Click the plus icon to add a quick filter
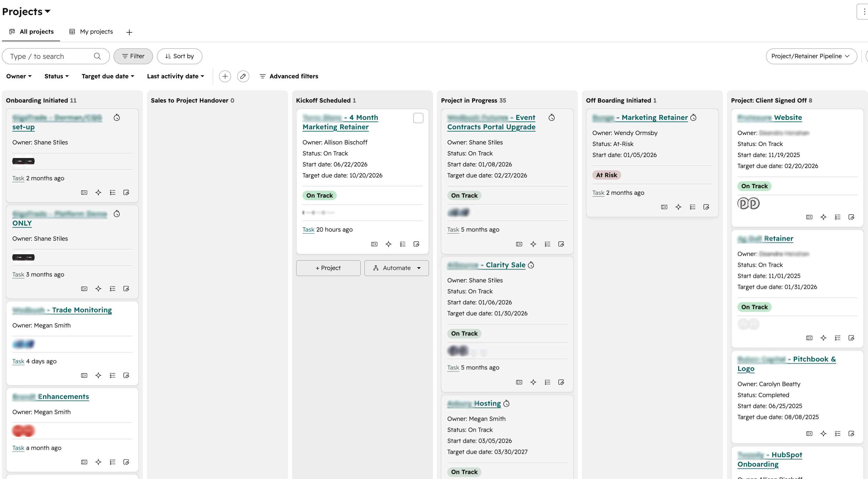Image resolution: width=868 pixels, height=479 pixels. (225, 76)
